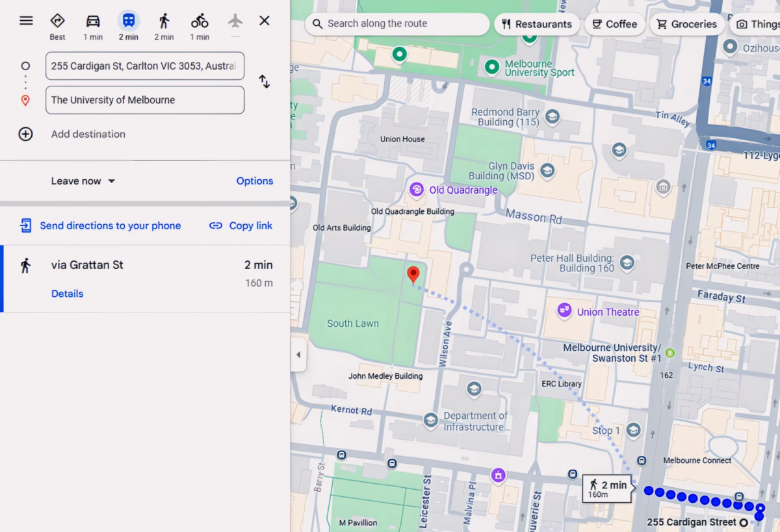Reverse starting point and destination
This screenshot has width=780, height=532.
pos(265,82)
